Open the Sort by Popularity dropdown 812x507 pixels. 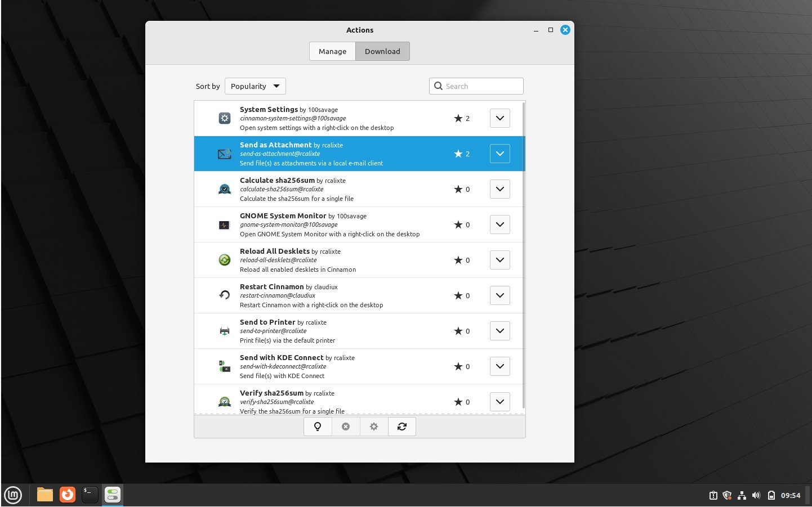(x=255, y=86)
